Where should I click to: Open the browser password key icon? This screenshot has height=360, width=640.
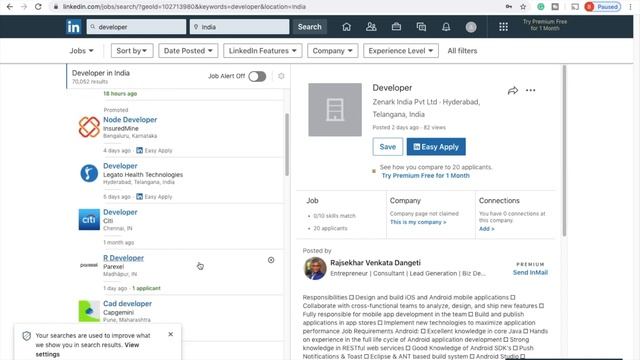point(509,7)
